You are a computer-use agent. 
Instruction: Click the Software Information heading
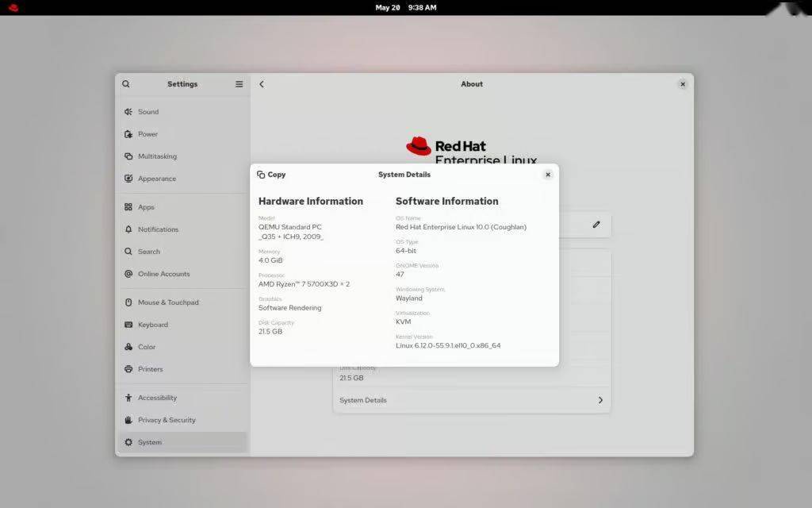click(447, 201)
